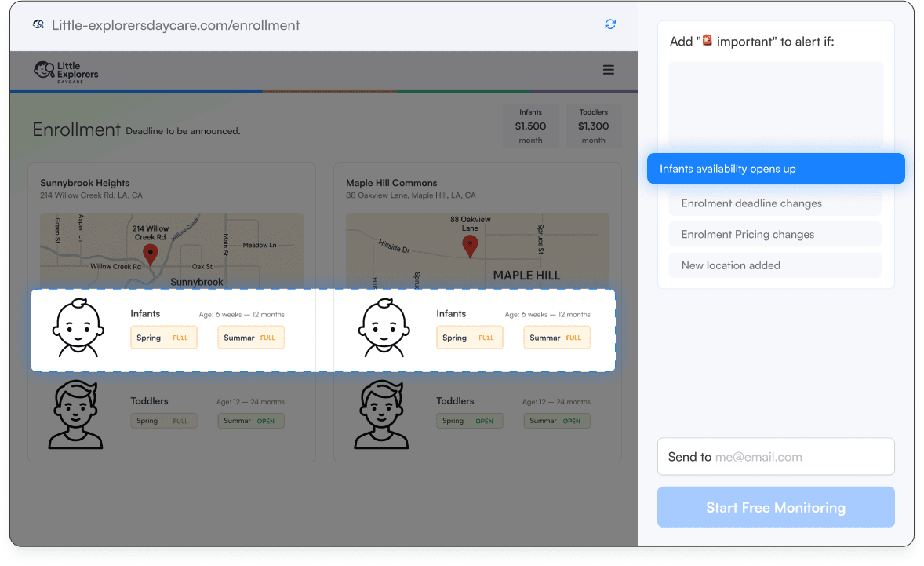Choose 'Enrolment deadline changes' suggestion
This screenshot has height=566, width=924.
click(775, 203)
